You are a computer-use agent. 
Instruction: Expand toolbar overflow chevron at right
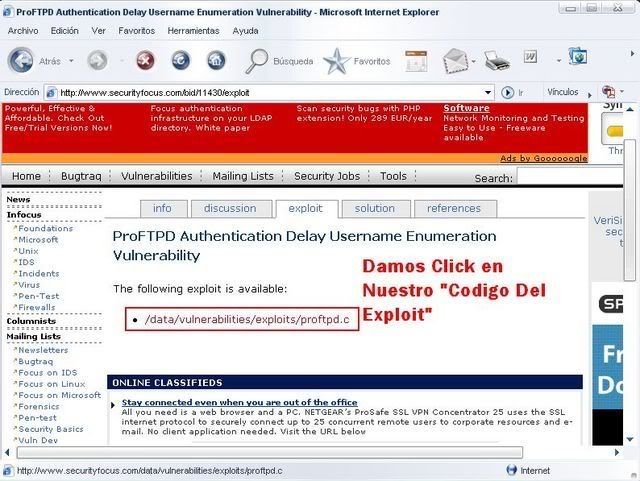[x=632, y=53]
